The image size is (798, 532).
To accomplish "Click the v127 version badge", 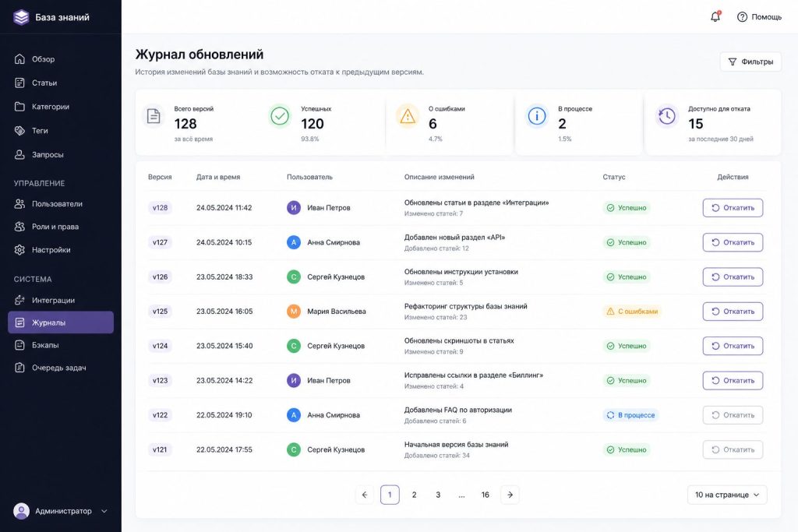I will pyautogui.click(x=160, y=242).
